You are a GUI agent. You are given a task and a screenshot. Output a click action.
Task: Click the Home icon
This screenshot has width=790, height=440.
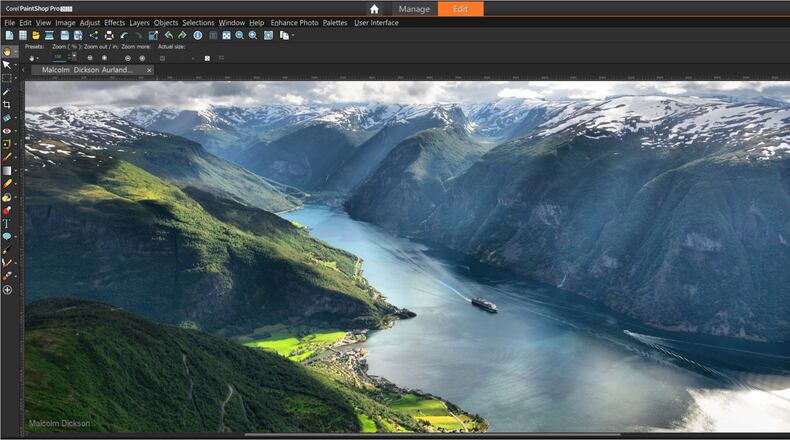pyautogui.click(x=374, y=9)
